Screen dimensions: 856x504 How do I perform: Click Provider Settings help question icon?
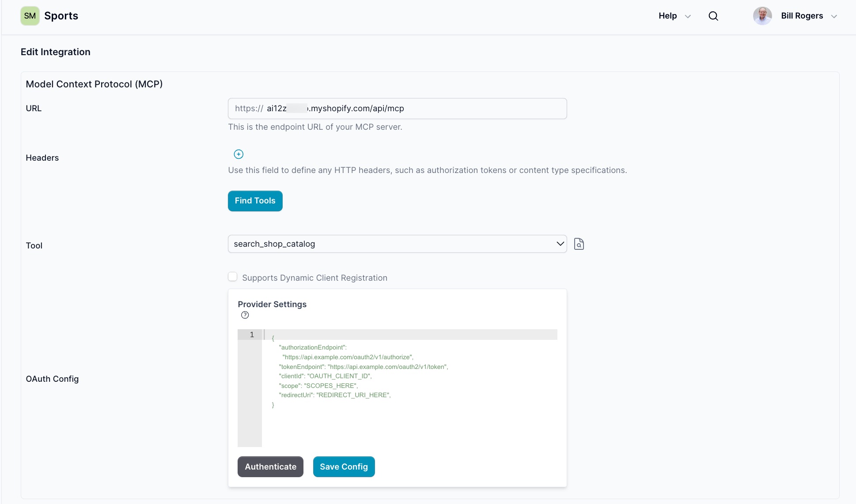click(245, 315)
